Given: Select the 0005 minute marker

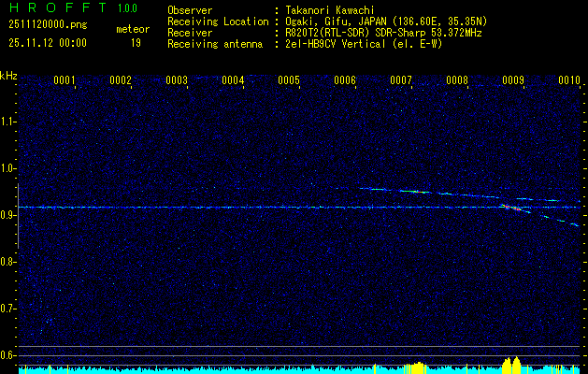Looking at the screenshot, I should coord(289,81).
